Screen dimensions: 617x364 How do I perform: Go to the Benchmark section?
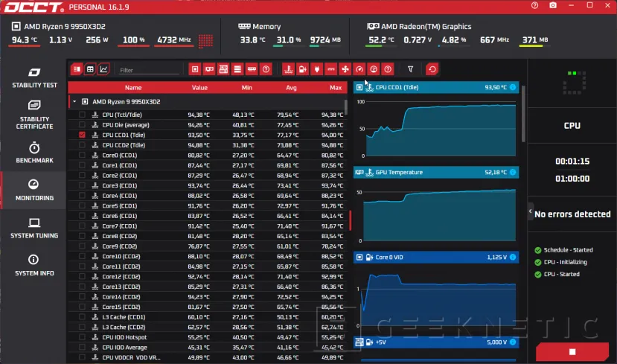[x=34, y=153]
